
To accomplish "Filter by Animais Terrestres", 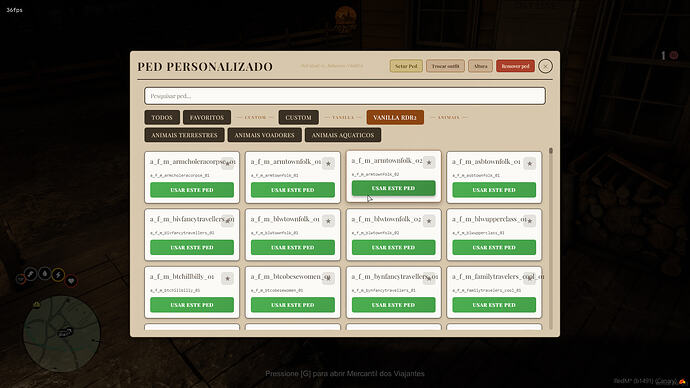I will pyautogui.click(x=184, y=135).
